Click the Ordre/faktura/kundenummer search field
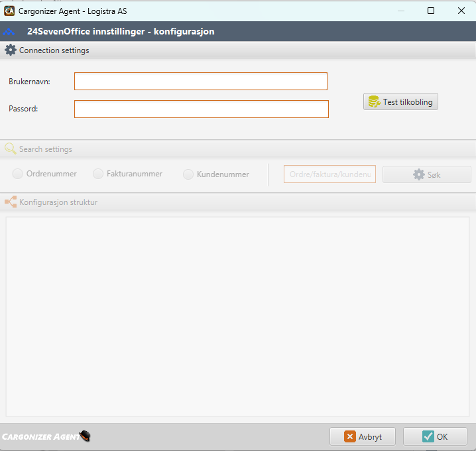The height and width of the screenshot is (451, 476). click(x=329, y=174)
